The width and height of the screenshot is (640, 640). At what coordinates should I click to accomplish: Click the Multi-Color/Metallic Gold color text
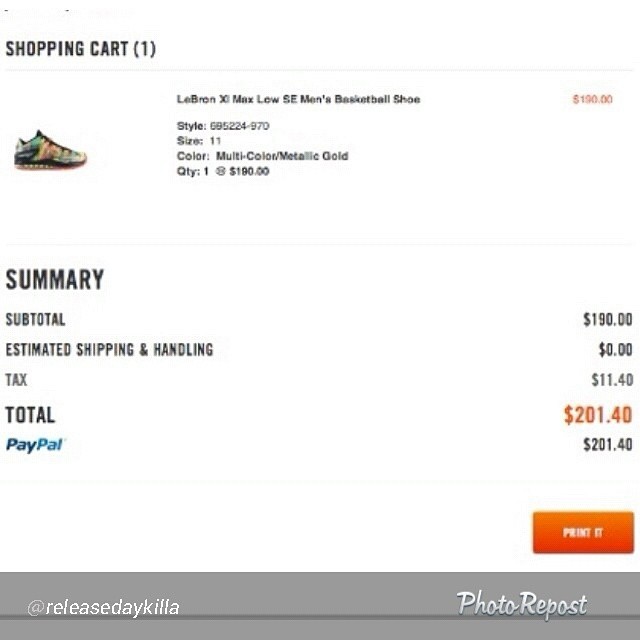pyautogui.click(x=282, y=156)
